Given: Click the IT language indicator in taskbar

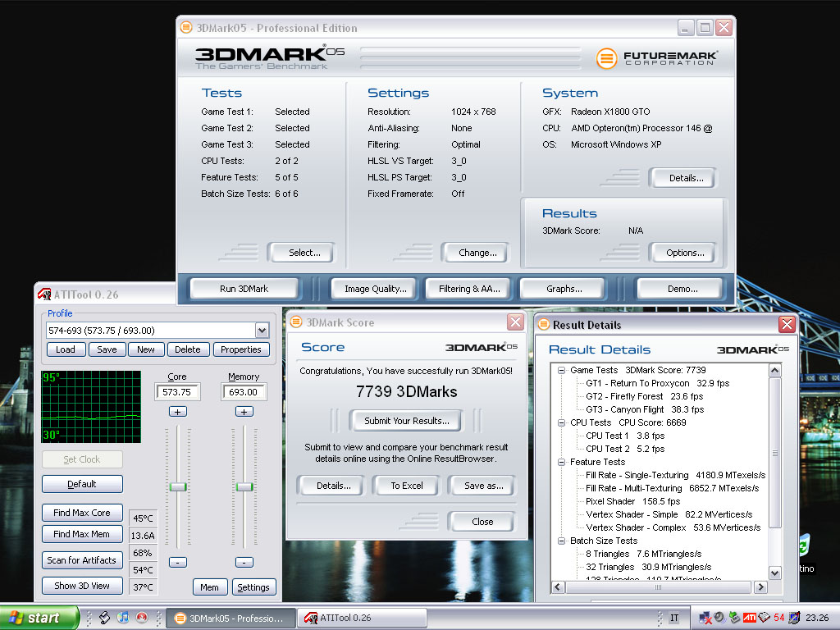Looking at the screenshot, I should click(x=674, y=618).
